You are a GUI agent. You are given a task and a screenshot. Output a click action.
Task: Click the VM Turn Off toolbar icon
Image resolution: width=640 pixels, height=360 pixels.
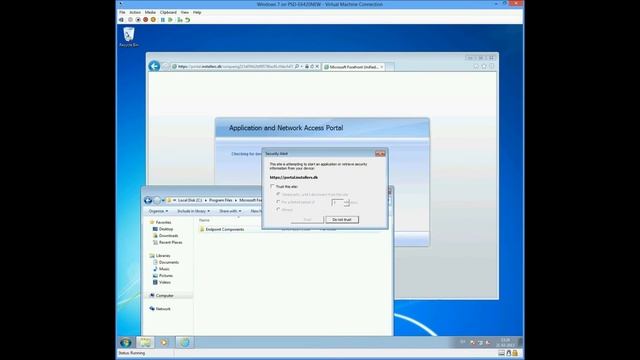click(x=138, y=20)
